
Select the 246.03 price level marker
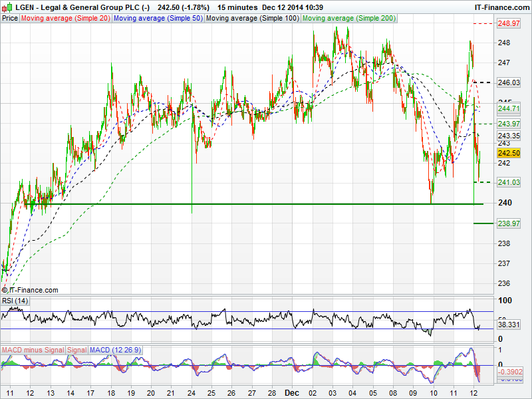click(x=509, y=82)
